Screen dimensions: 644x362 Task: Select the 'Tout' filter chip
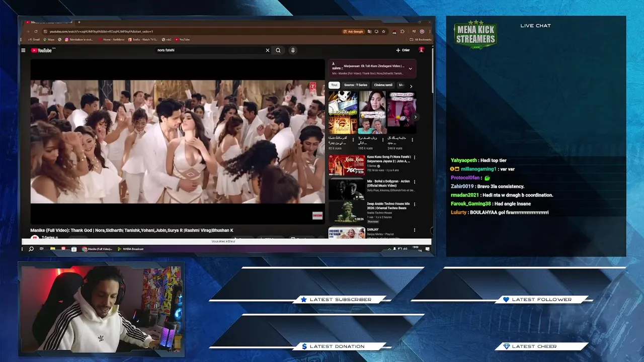coord(334,85)
